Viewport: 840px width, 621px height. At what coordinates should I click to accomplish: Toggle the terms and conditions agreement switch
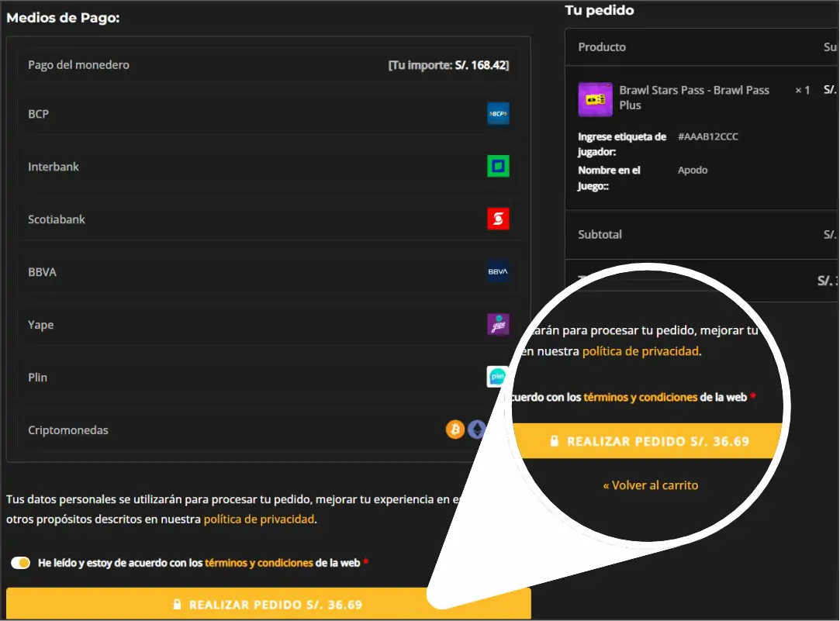click(21, 563)
